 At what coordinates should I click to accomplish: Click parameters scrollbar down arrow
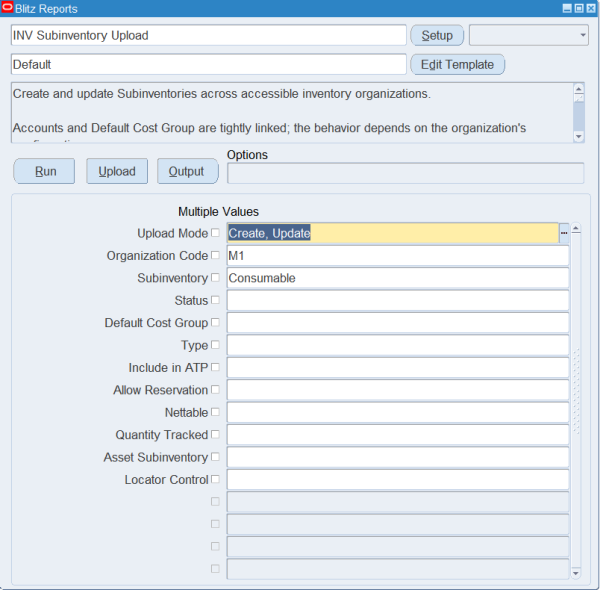click(x=576, y=573)
